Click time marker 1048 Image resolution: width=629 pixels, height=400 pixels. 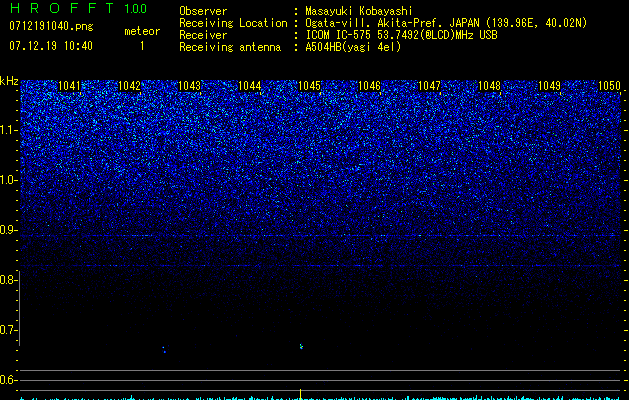(x=489, y=86)
